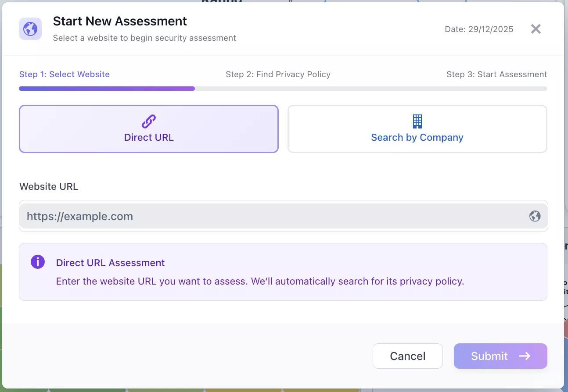Click the link icon in the selected assessment mode
The height and width of the screenshot is (392, 568).
tap(149, 121)
